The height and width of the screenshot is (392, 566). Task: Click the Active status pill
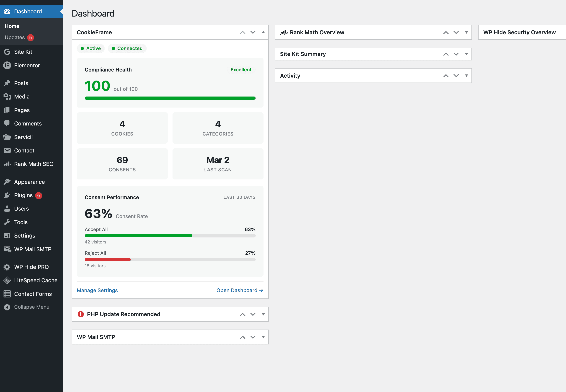click(x=91, y=48)
